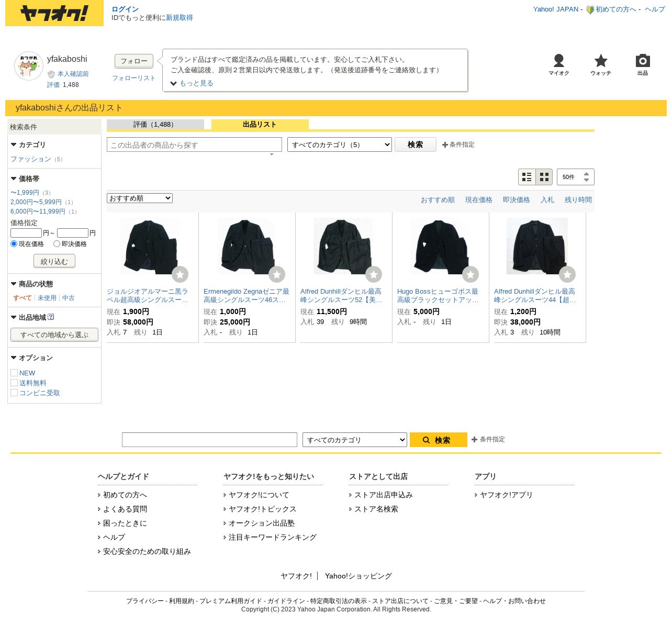Click help icon next to 出品地域
Viewport: 672px width, 624px height.
[x=51, y=317]
